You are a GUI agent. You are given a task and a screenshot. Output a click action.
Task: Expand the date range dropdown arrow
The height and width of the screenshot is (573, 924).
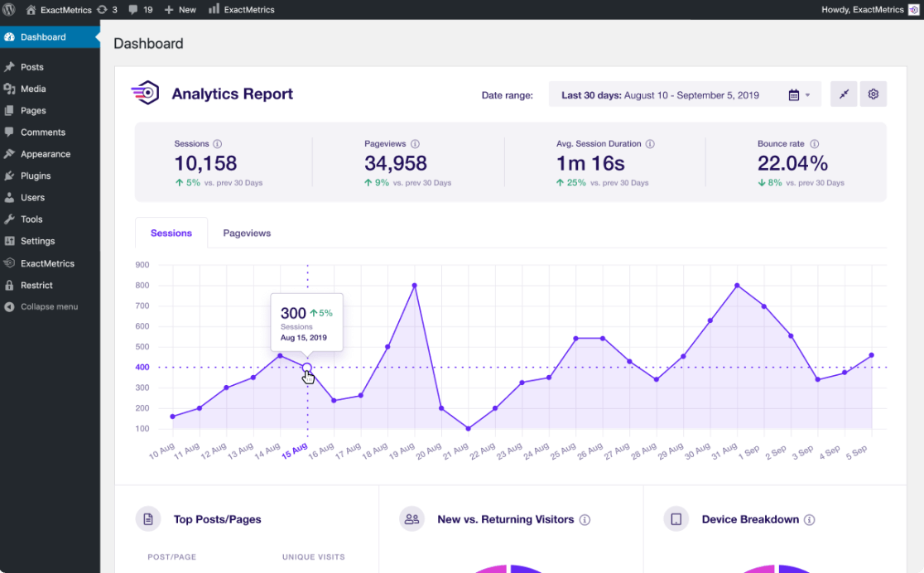tap(808, 95)
